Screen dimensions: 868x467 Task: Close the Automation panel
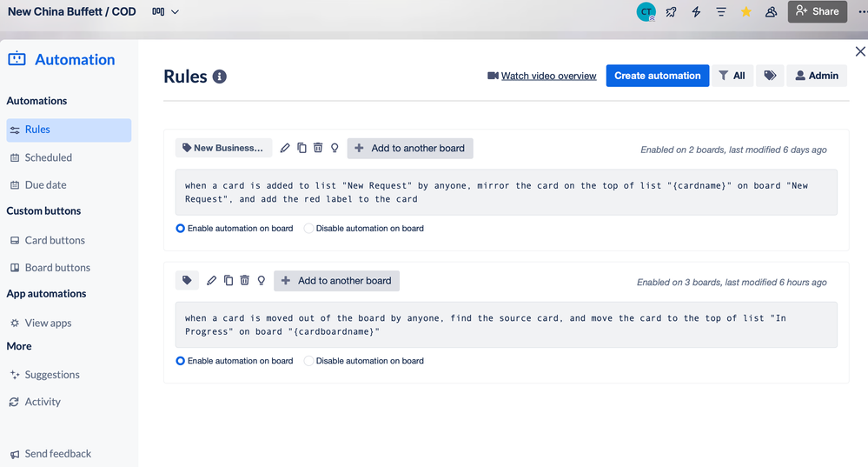pyautogui.click(x=859, y=51)
